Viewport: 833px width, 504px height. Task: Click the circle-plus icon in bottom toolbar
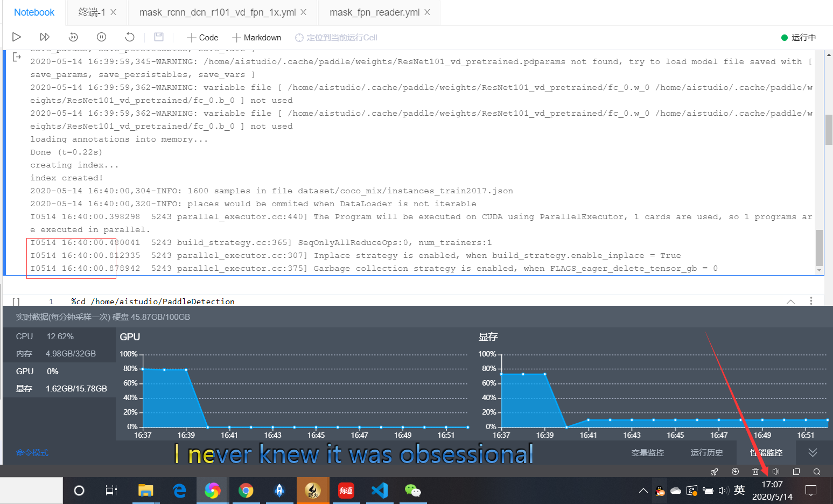[x=735, y=472]
